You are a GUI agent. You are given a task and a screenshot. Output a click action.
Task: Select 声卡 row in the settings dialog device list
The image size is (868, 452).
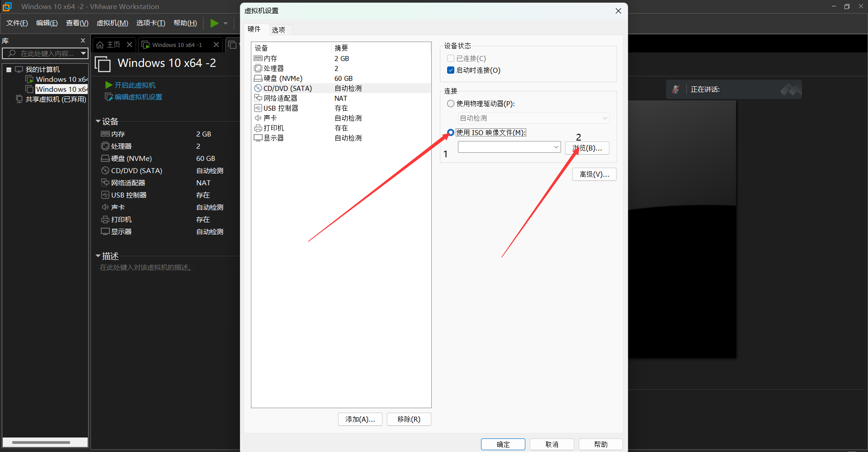click(341, 118)
